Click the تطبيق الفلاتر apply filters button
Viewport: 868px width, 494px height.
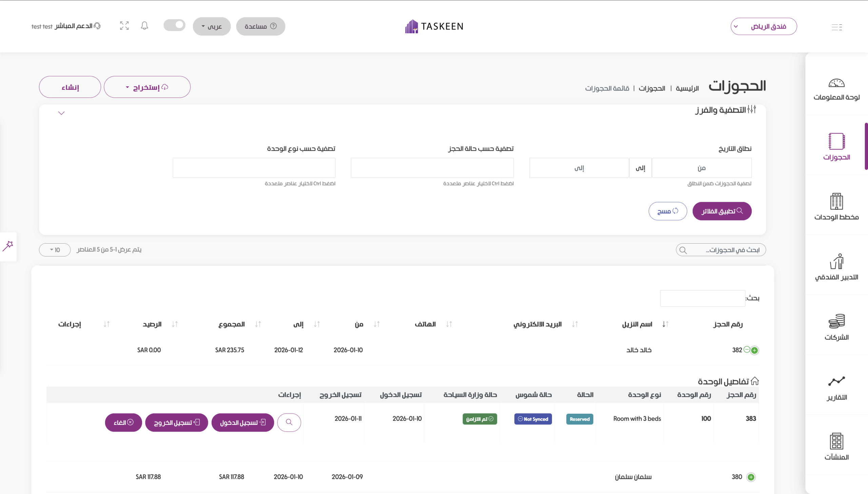coord(722,211)
